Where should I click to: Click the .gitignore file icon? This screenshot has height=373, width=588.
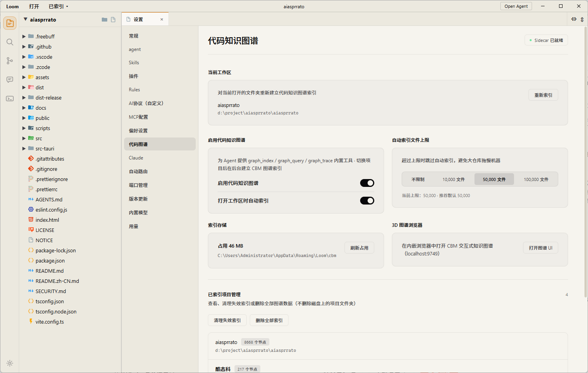[x=31, y=169]
